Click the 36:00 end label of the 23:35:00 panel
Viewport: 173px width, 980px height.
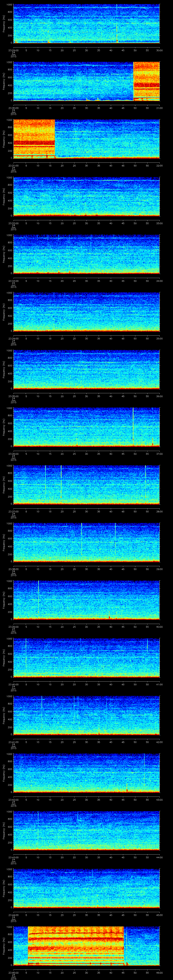coord(160,396)
